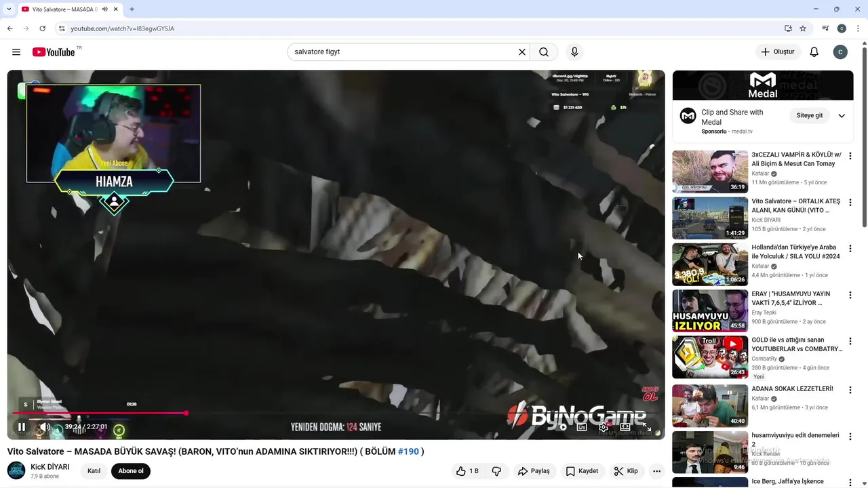Visit Medal site with Siteye git
The image size is (868, 488).
[x=809, y=115]
